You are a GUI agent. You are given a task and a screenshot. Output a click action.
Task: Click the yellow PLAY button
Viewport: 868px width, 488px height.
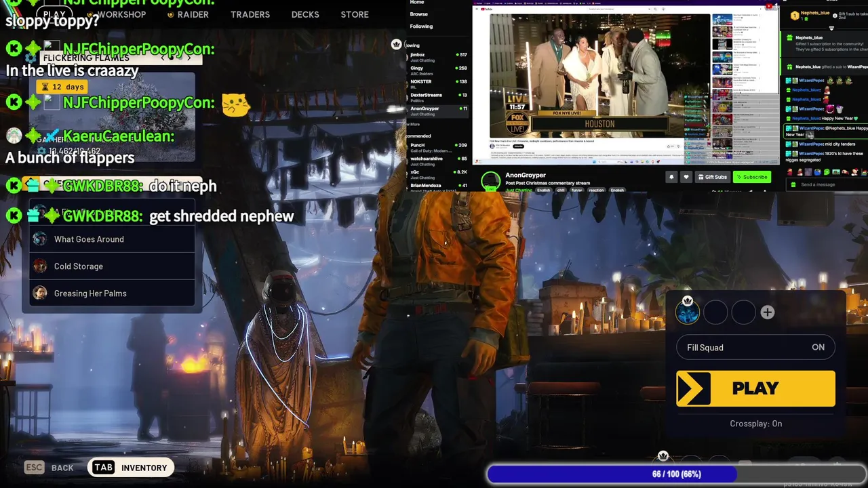coord(755,388)
